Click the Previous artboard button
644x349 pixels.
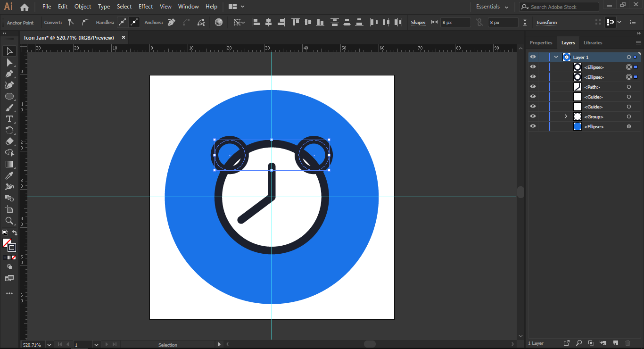68,345
